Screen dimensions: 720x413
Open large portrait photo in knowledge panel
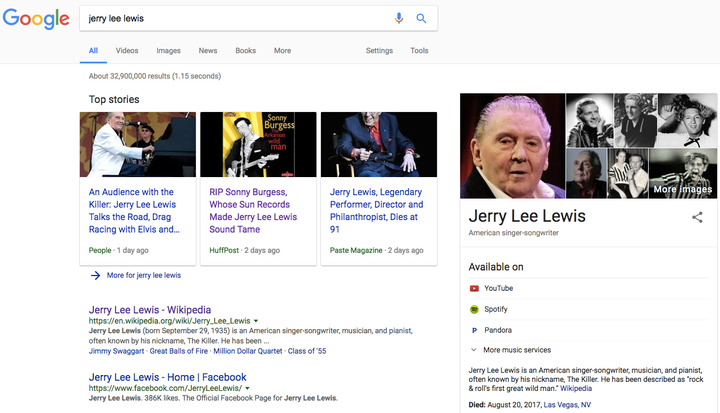512,146
